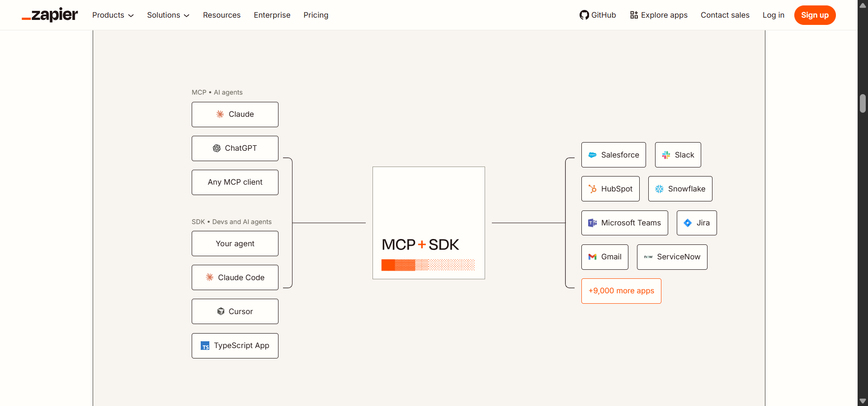Click the scrollbar down arrow
The image size is (868, 406).
[x=863, y=401]
